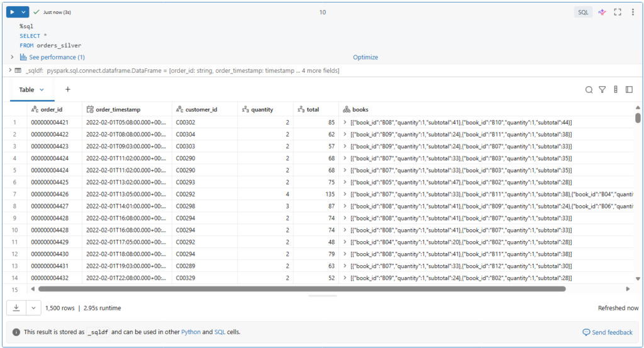Open the Databricks Assistant icon
Image resolution: width=644 pixels, height=348 pixels.
[x=602, y=12]
